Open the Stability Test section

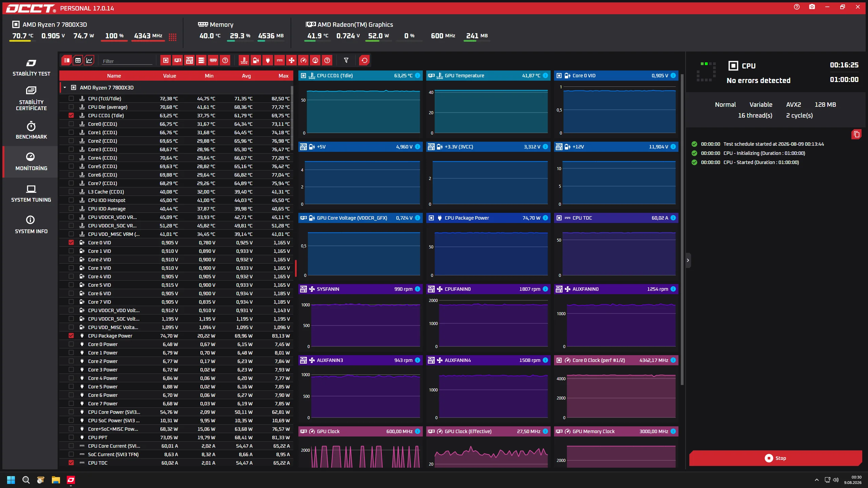point(31,67)
